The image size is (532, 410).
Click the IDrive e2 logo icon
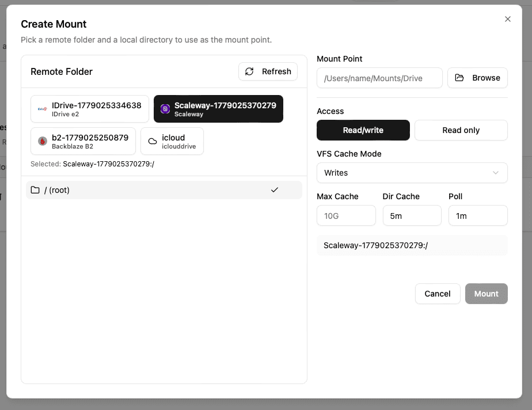pyautogui.click(x=43, y=109)
